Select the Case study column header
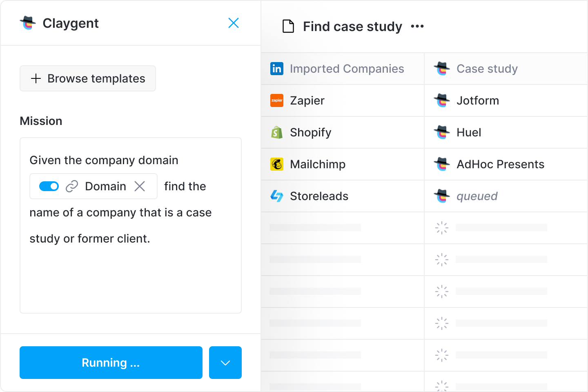588x392 pixels. tap(487, 69)
